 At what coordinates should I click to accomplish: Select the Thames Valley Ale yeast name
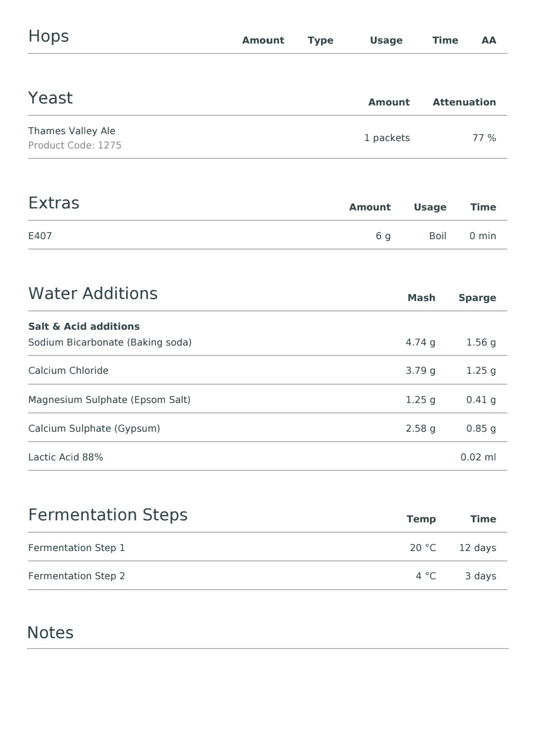pyautogui.click(x=72, y=131)
